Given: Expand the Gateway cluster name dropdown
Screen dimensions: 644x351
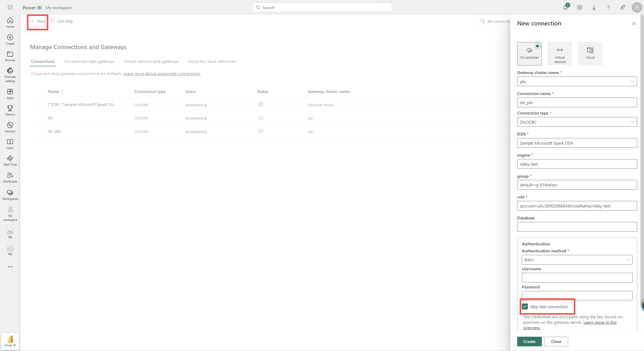Looking at the screenshot, I should (577, 82).
